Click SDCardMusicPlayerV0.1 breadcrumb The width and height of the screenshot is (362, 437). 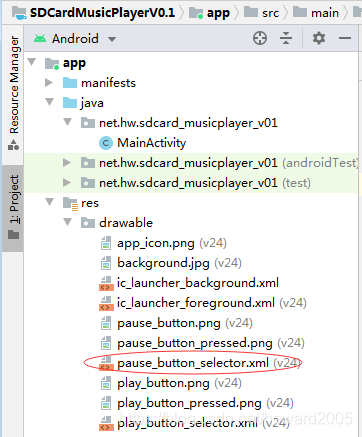[102, 13]
